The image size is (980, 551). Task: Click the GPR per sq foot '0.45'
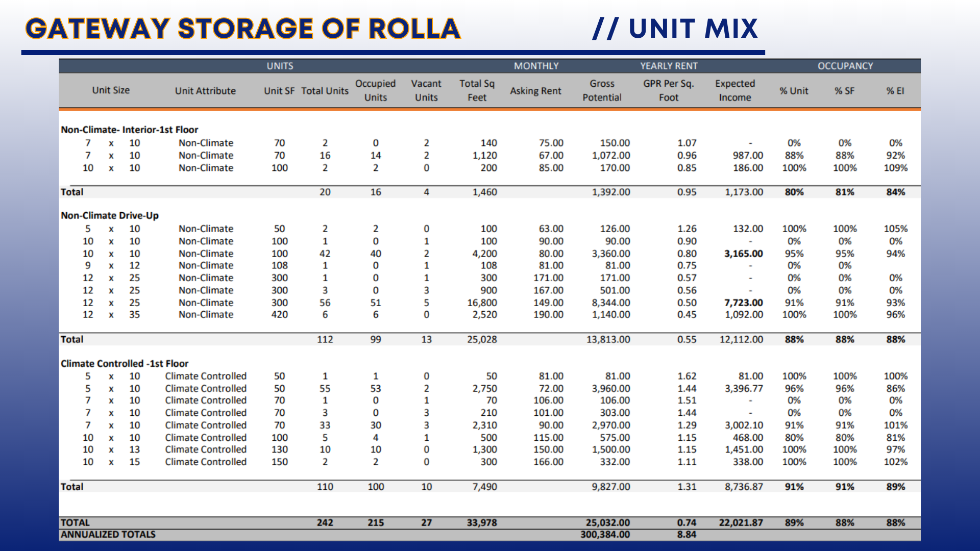687,314
